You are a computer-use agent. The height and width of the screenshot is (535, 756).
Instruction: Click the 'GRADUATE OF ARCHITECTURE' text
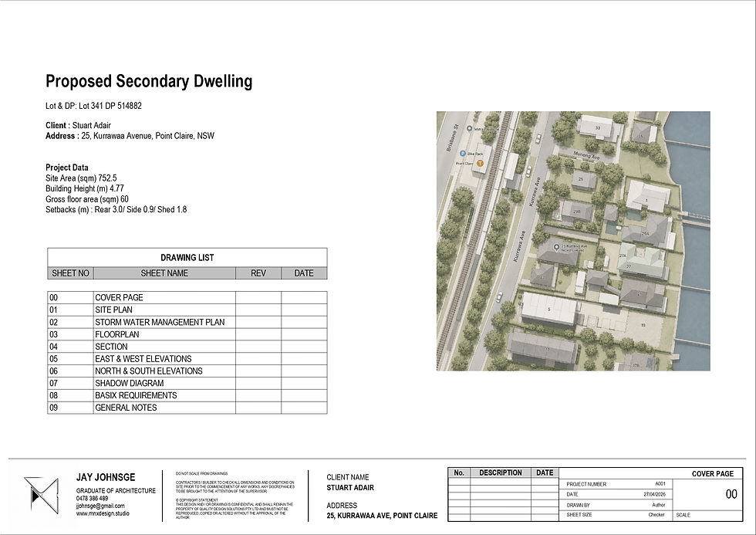(x=116, y=491)
